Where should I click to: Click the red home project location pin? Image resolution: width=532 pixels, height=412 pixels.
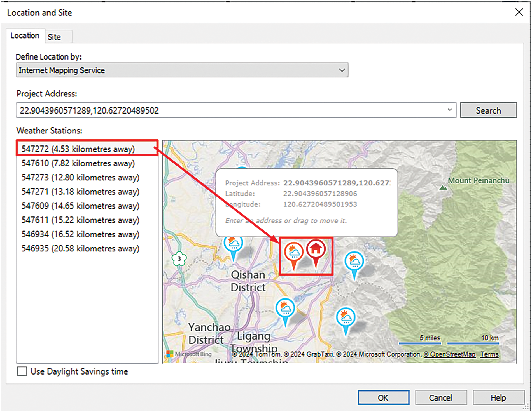(x=316, y=249)
